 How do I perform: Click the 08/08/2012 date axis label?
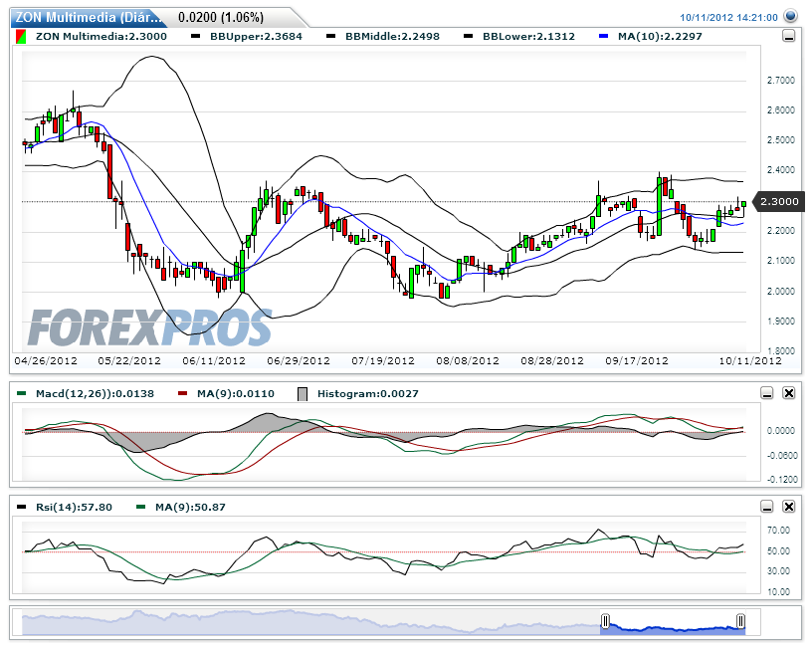[x=468, y=360]
